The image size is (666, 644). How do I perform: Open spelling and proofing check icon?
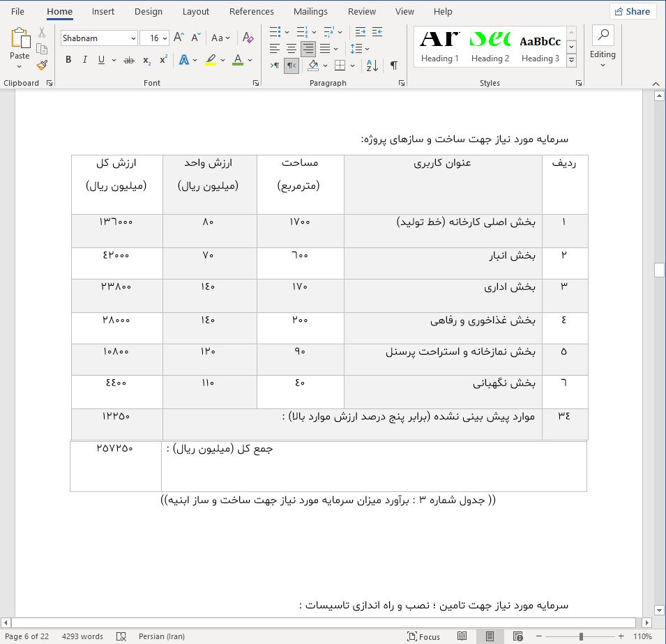pyautogui.click(x=121, y=636)
